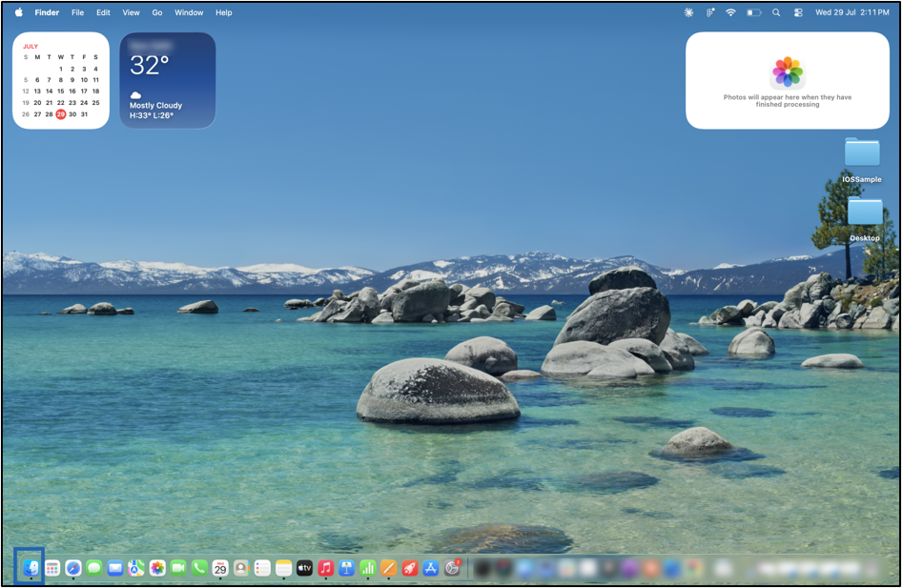Viewport: 902px width, 588px height.
Task: Open the green Phone app in Dock
Action: point(199,568)
